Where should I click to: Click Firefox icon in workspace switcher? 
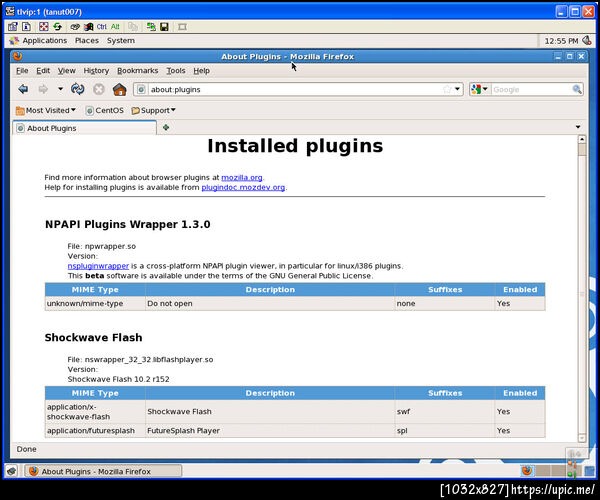tap(527, 471)
